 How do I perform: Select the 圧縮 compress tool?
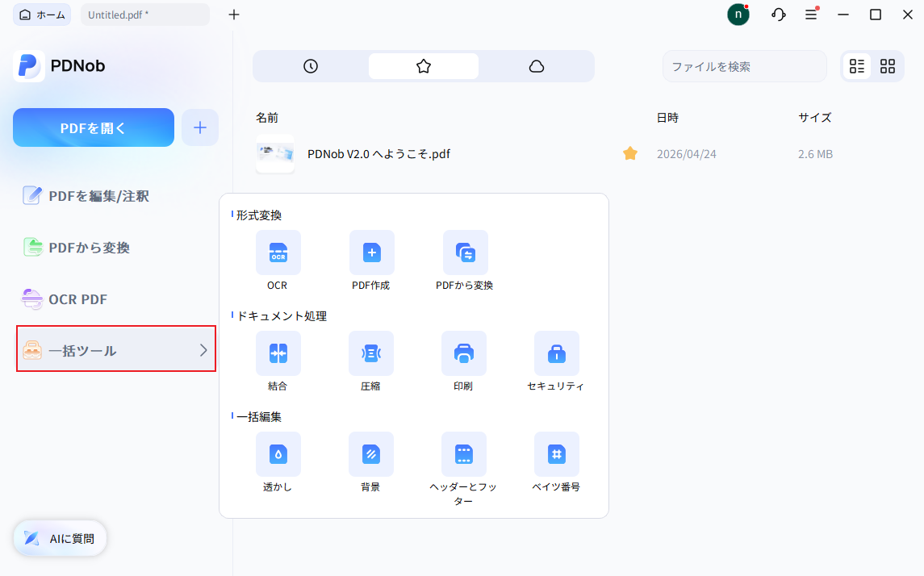[x=370, y=353]
